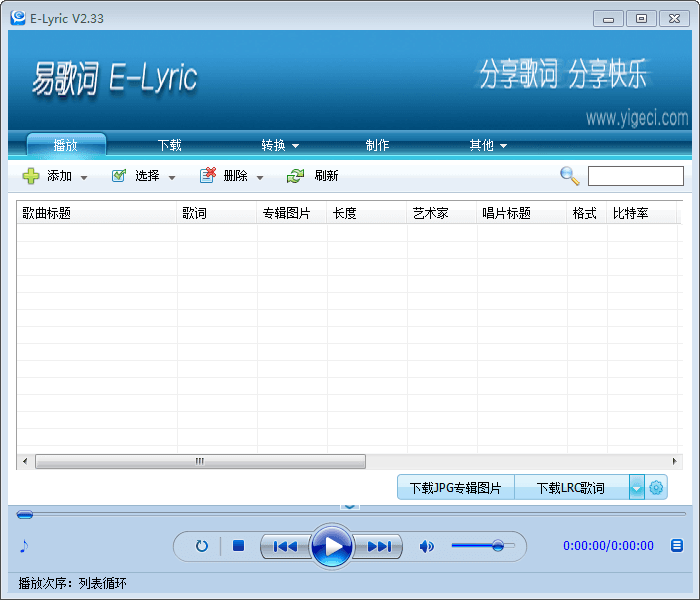Viewport: 700px width, 600px height.
Task: Skip to the next track
Action: (x=379, y=546)
